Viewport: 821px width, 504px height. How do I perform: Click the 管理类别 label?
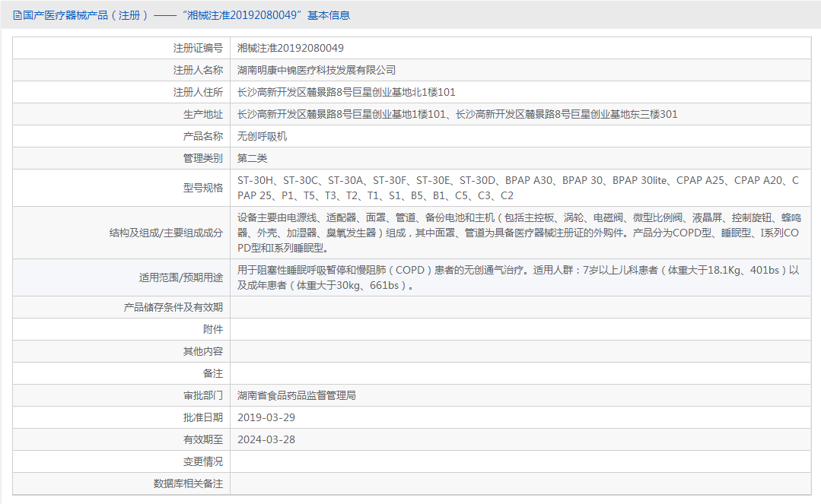tap(202, 158)
